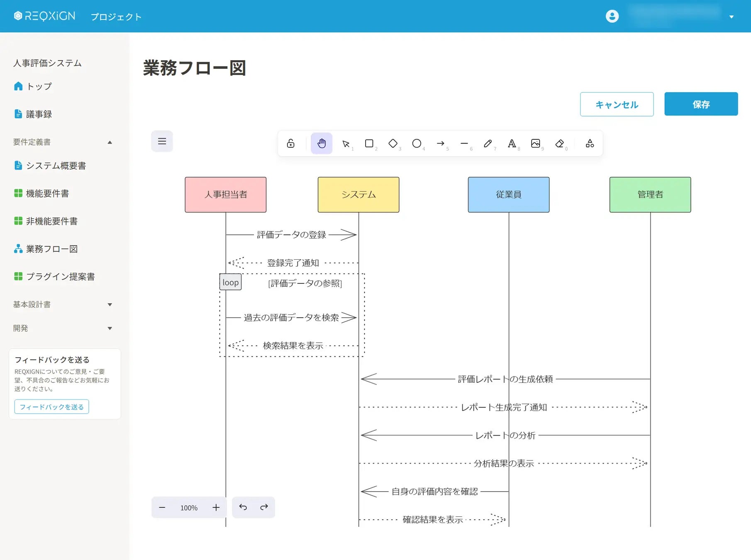Click the 自身の評価内容を確認 message label
751x560 pixels.
[435, 492]
